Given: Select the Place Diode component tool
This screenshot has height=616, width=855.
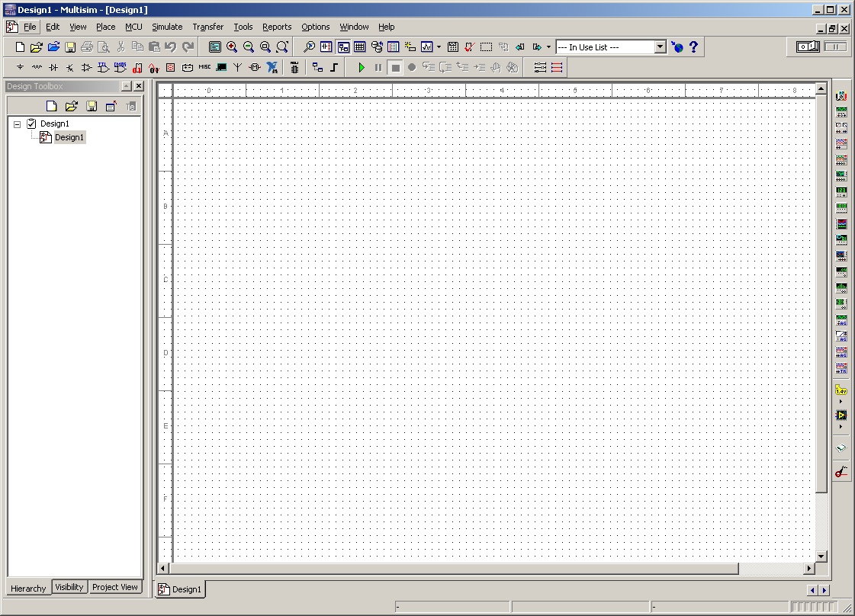Looking at the screenshot, I should (53, 68).
